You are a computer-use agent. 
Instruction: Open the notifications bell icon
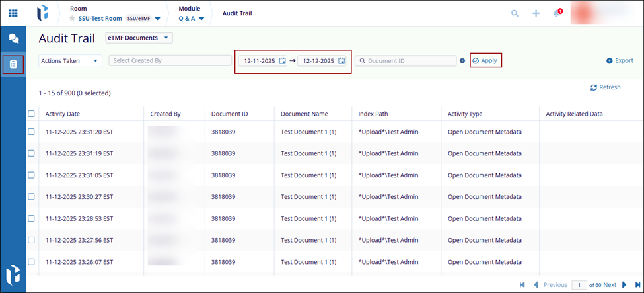pyautogui.click(x=557, y=13)
